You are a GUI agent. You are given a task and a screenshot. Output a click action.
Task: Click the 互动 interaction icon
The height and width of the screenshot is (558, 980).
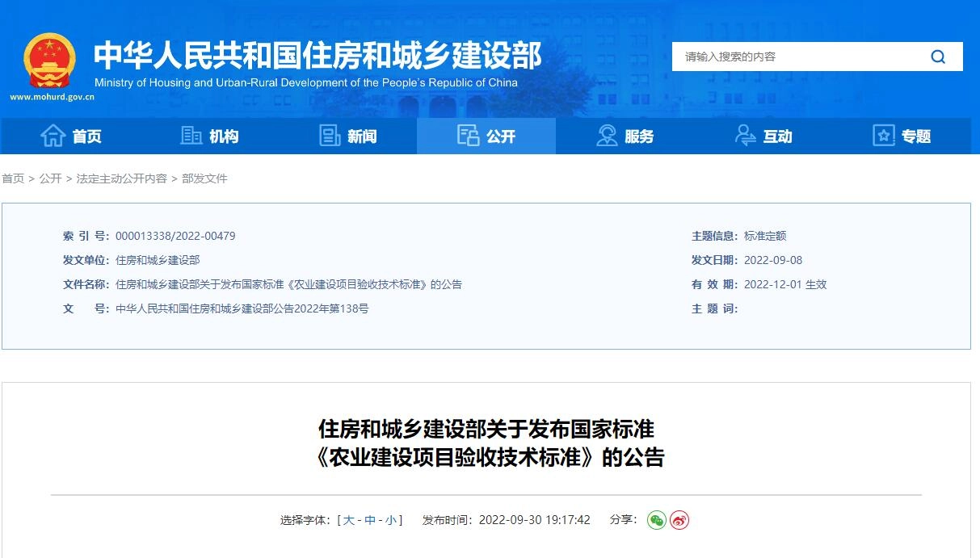(x=745, y=136)
